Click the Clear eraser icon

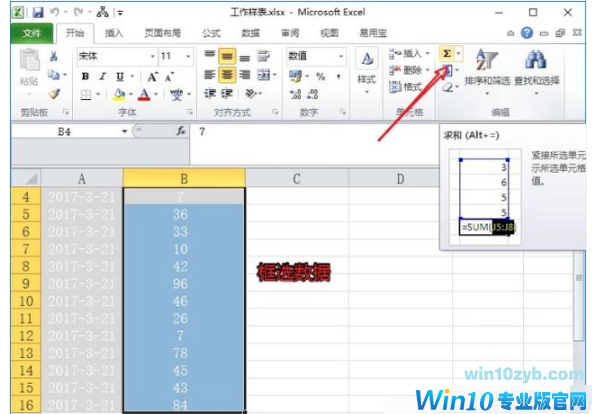[447, 88]
